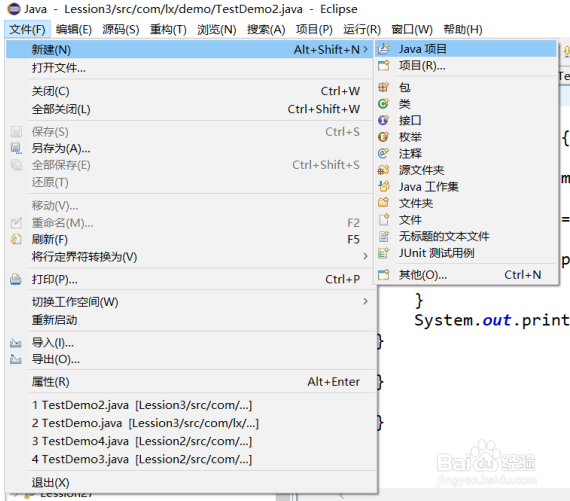The height and width of the screenshot is (501, 570).
Task: Open 属性(R) properties entry
Action: (x=190, y=382)
